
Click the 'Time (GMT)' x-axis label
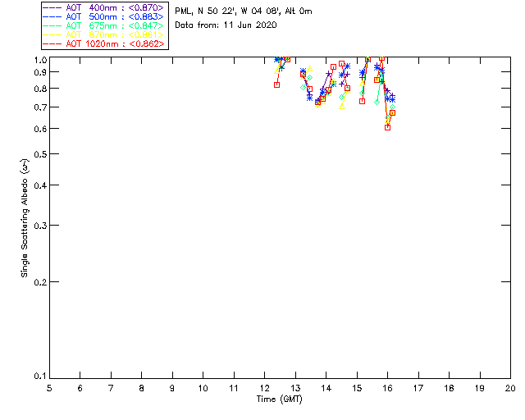click(x=280, y=399)
